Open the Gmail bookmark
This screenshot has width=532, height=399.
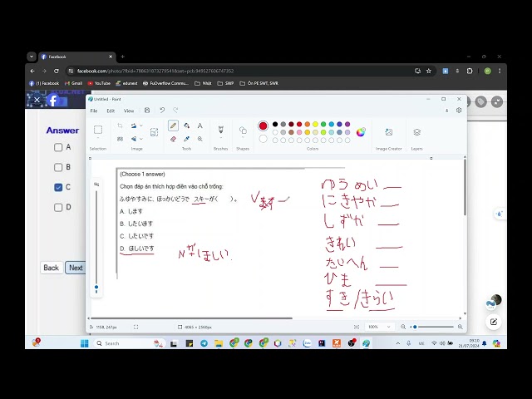coord(74,83)
